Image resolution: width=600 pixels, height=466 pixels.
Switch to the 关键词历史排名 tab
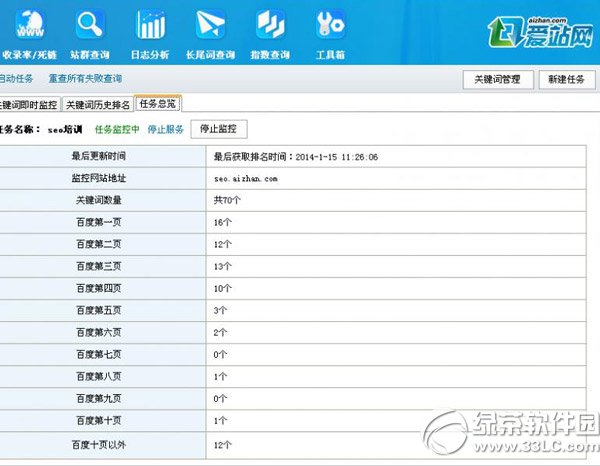(98, 104)
